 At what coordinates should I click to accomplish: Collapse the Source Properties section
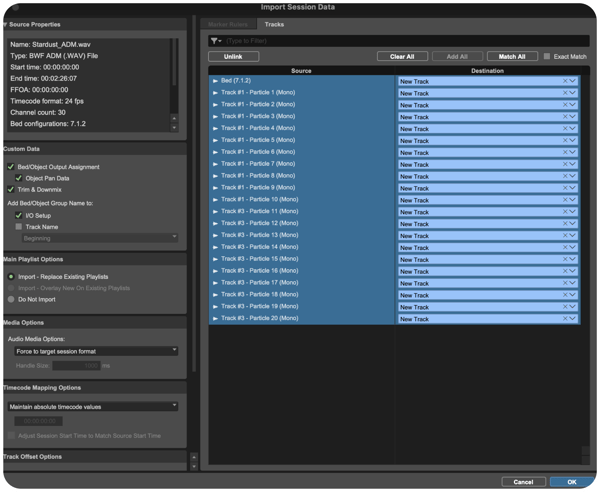click(x=5, y=24)
